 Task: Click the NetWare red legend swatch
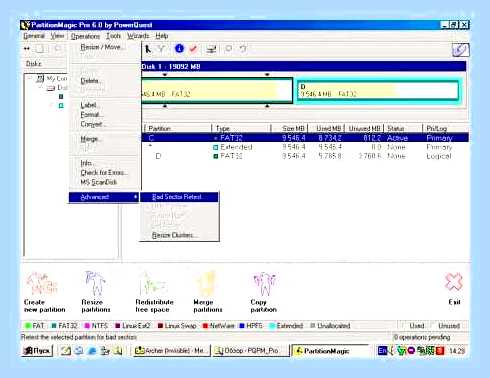(205, 326)
